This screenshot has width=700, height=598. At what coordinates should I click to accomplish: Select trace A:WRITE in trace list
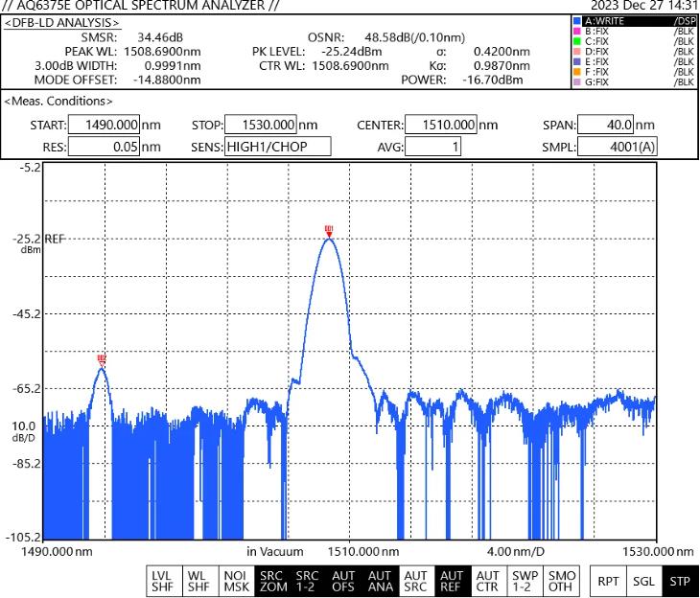coord(633,20)
